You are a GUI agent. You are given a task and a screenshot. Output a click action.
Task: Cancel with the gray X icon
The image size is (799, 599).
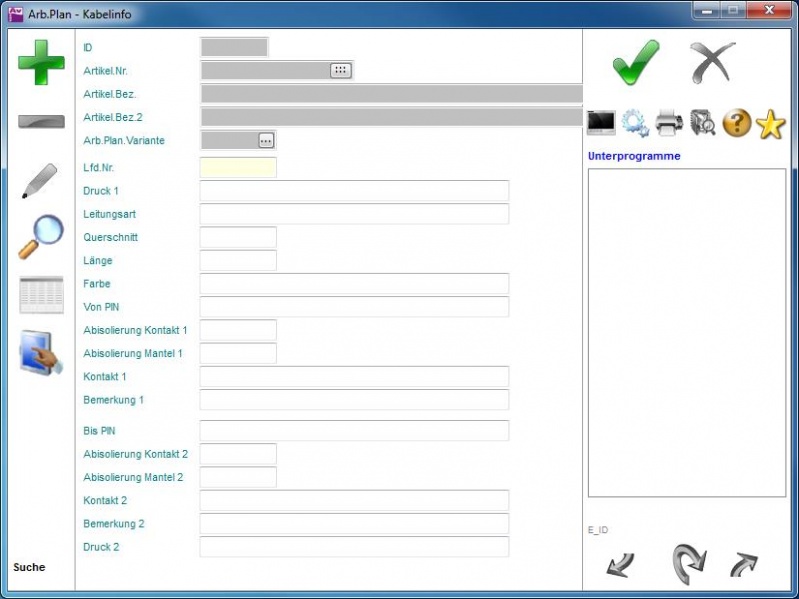712,63
